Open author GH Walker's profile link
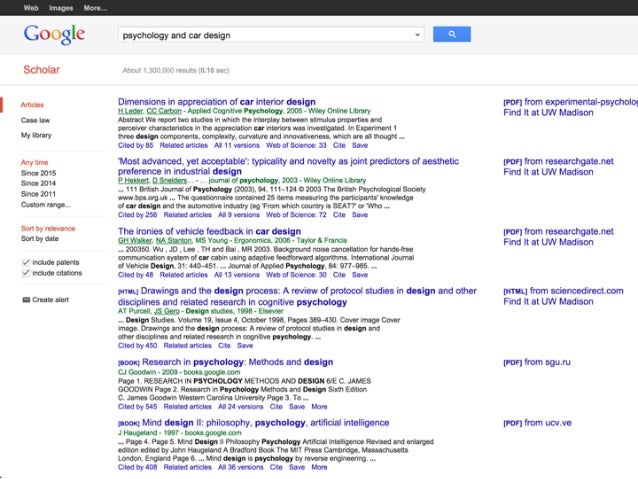 pyautogui.click(x=135, y=241)
